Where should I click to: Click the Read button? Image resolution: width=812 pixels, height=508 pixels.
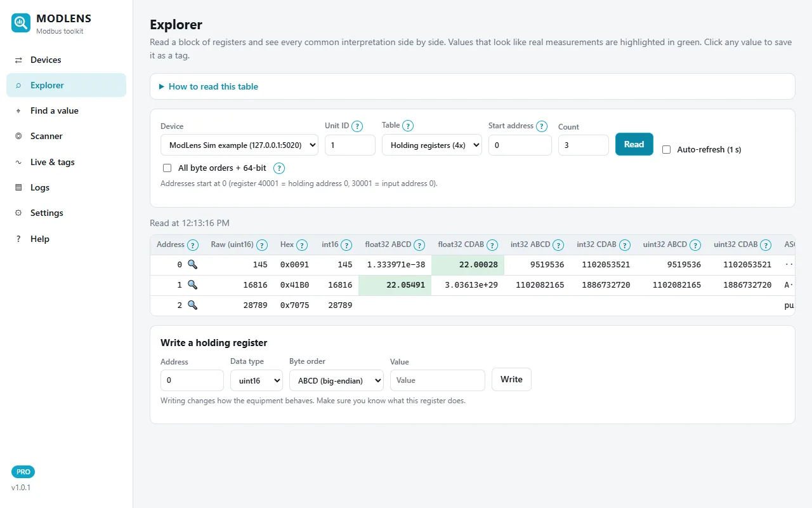(x=634, y=144)
